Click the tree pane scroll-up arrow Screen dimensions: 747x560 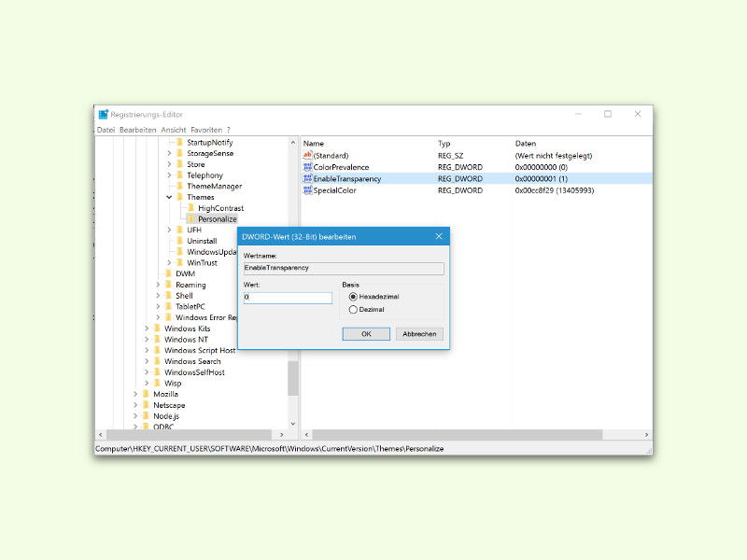click(x=292, y=143)
